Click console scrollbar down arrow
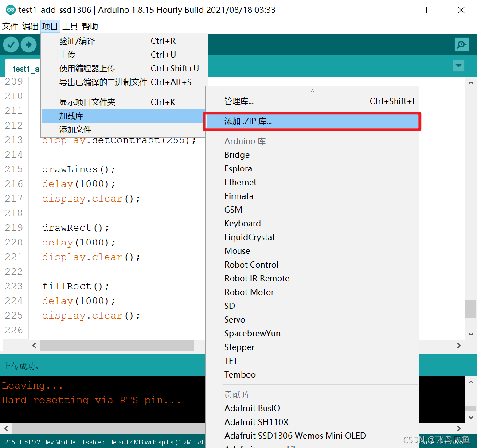 pyautogui.click(x=471, y=417)
